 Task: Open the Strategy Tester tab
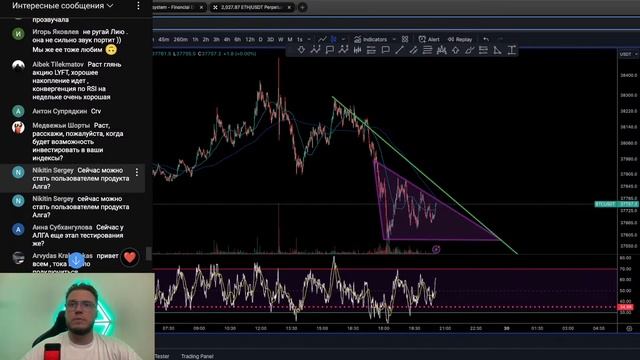[162, 356]
